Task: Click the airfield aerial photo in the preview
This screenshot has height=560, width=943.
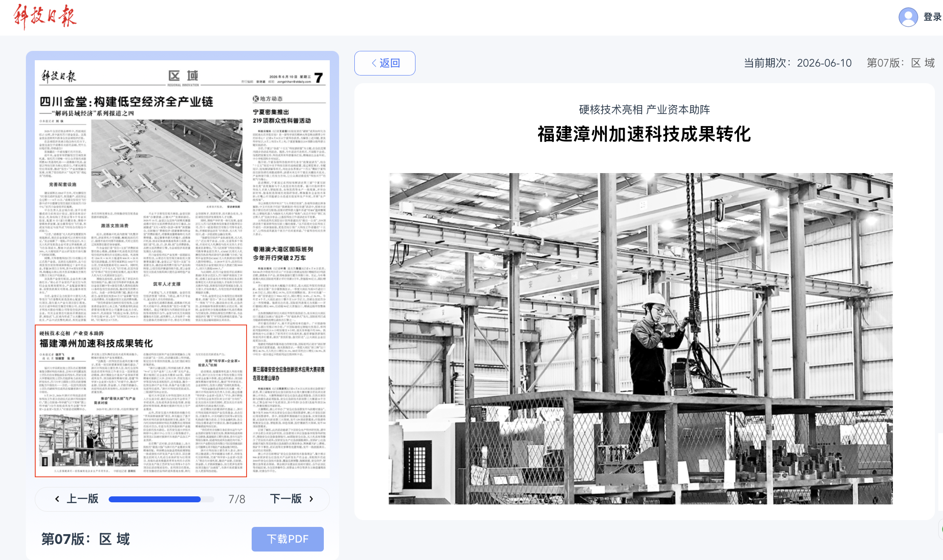Action: point(167,160)
